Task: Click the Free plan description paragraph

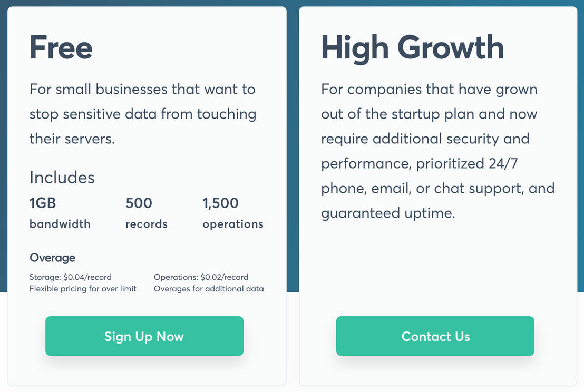Action: [x=142, y=113]
